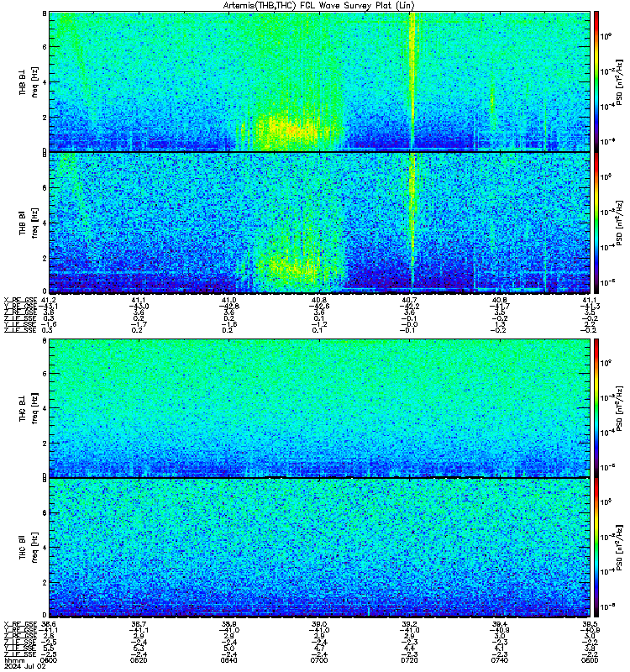Click the 0620 time tick label
This screenshot has height=672, width=630.
[139, 661]
